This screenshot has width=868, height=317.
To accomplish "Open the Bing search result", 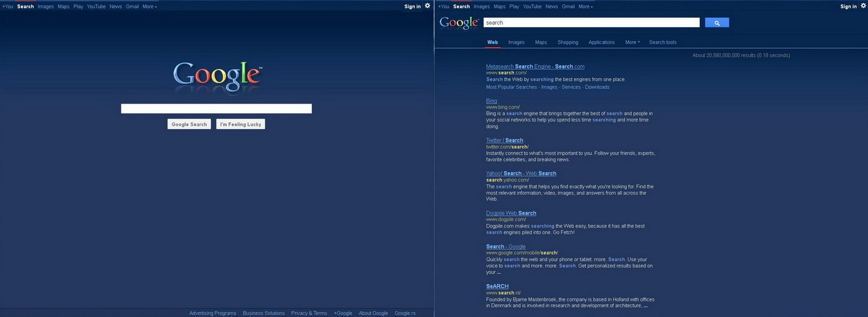I will tap(492, 100).
